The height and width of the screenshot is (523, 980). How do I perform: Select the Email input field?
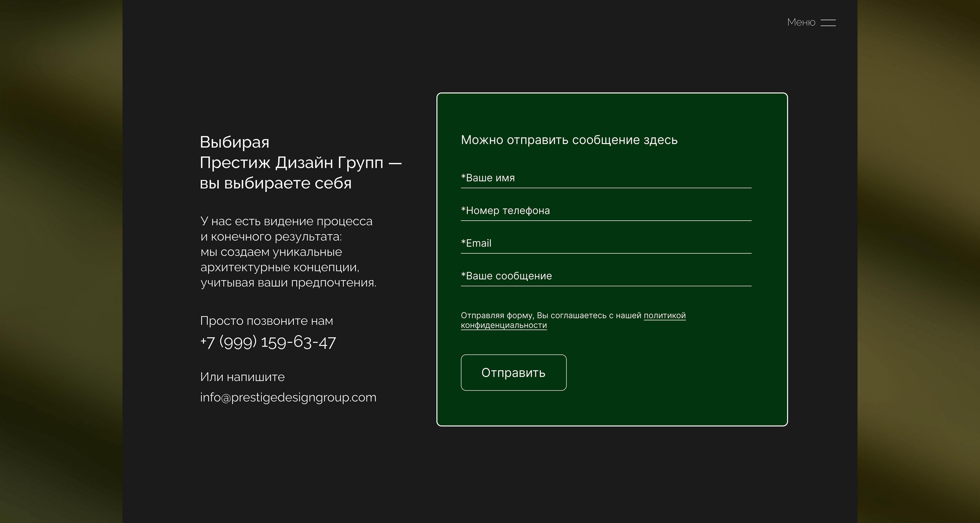tap(606, 244)
